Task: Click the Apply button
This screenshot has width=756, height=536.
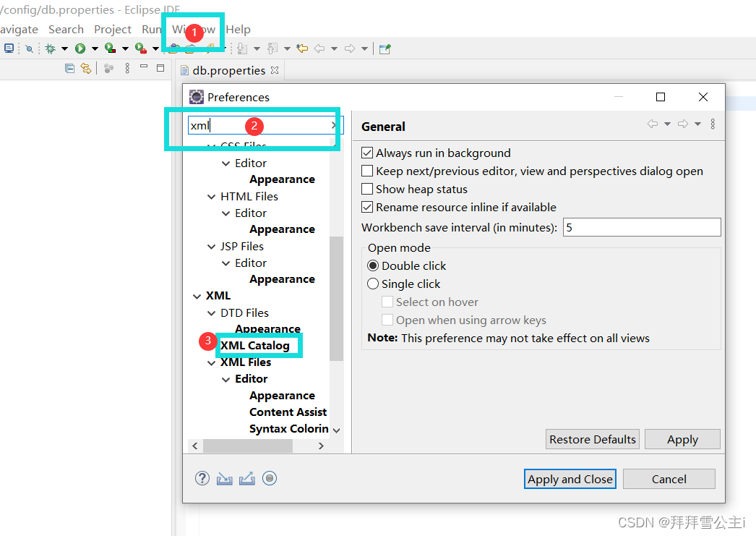Action: coord(682,439)
